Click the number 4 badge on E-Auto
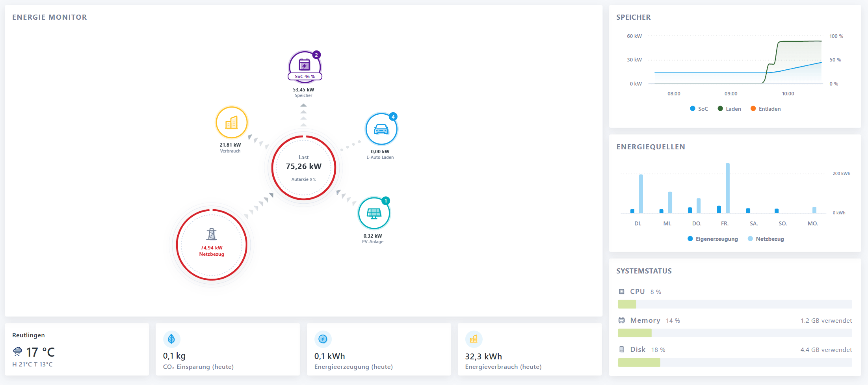The width and height of the screenshot is (868, 385). click(393, 117)
